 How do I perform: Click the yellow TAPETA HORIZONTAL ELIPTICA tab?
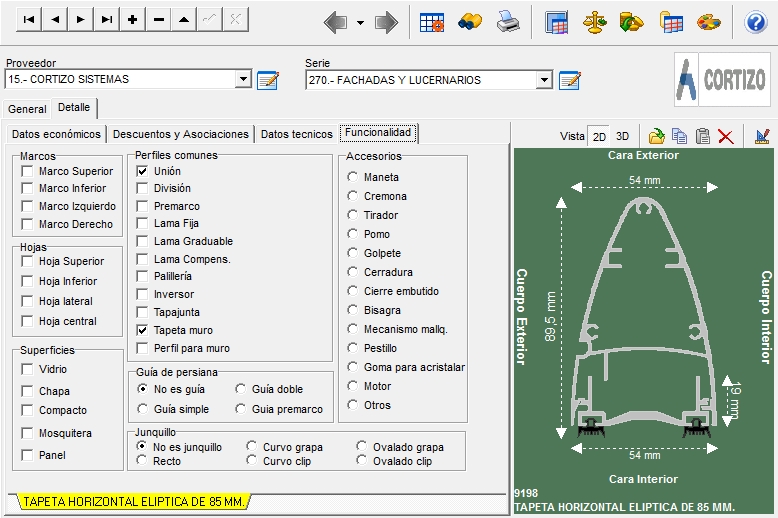[133, 502]
